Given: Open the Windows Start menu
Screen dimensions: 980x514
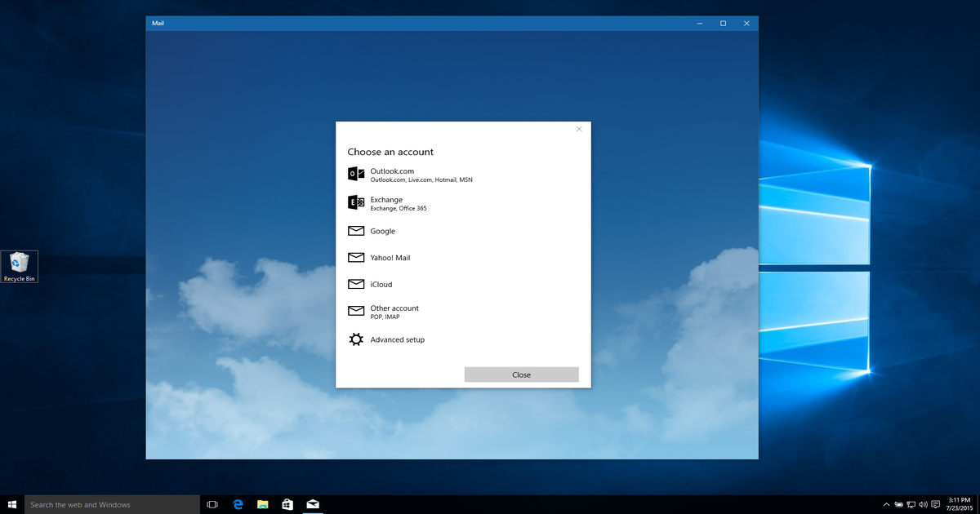Looking at the screenshot, I should 12,504.
